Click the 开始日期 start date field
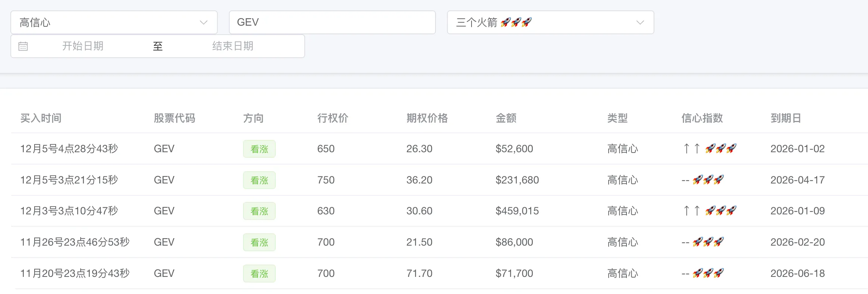Screen dimensions: 868x294 (83, 46)
